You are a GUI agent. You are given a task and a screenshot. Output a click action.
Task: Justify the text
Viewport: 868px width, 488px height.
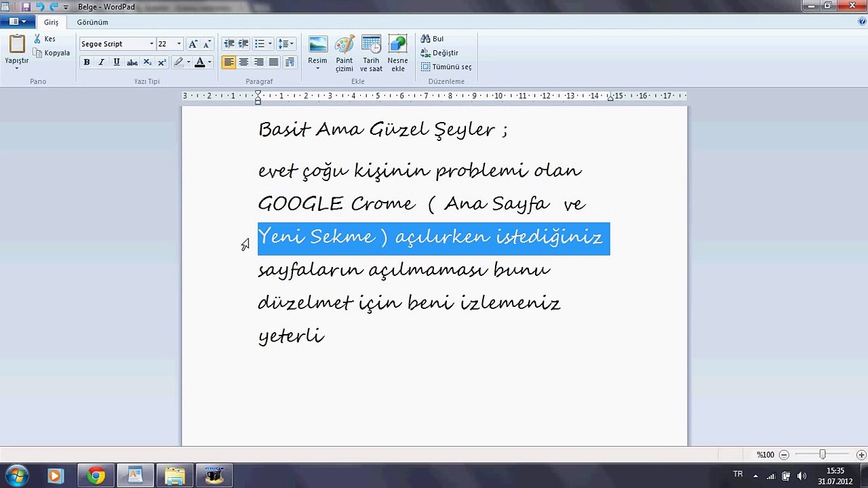pyautogui.click(x=274, y=62)
